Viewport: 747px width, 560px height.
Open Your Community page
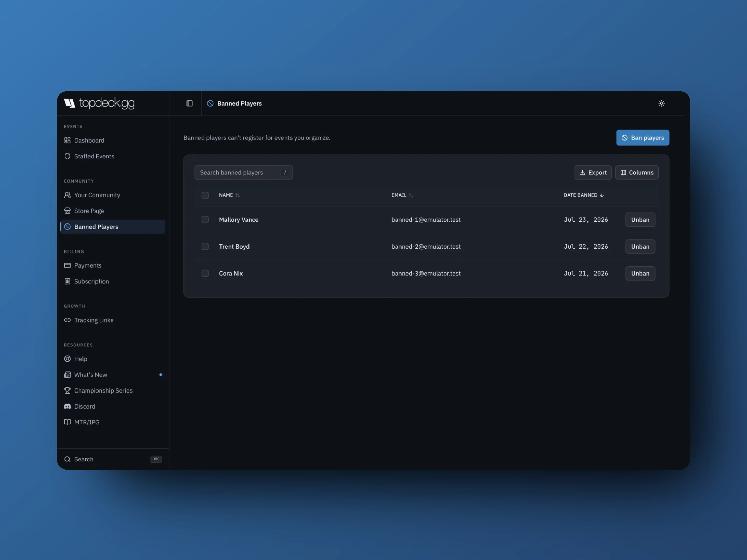[113, 195]
